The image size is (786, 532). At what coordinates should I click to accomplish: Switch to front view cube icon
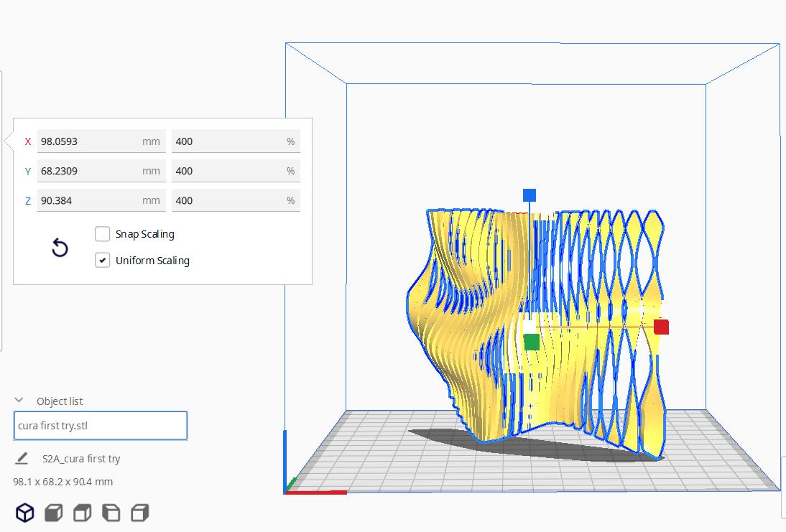(54, 513)
